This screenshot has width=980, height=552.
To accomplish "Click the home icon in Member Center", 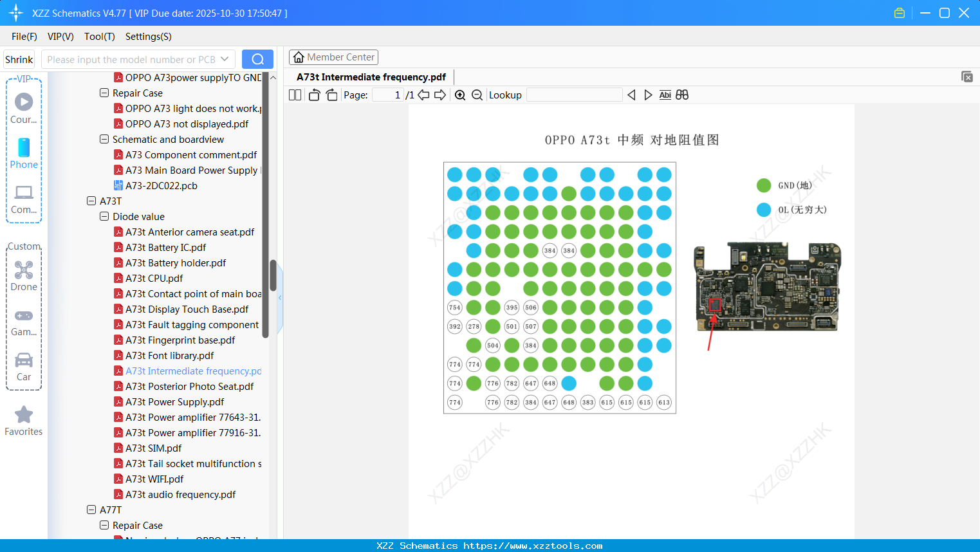I will click(299, 57).
